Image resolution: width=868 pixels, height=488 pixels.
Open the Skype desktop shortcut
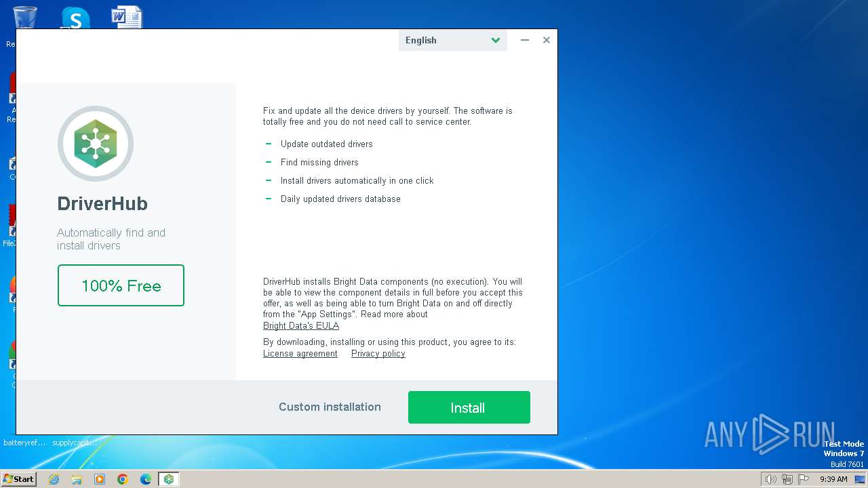(75, 18)
